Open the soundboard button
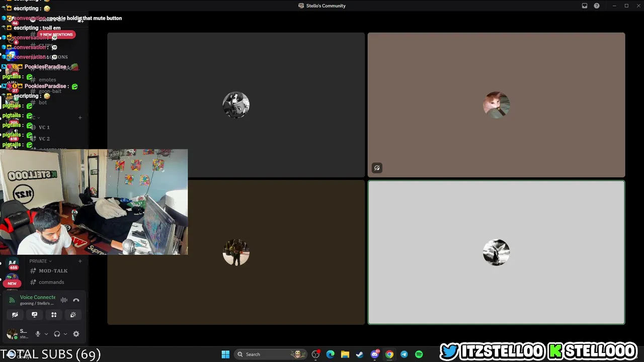644x362 pixels. [x=73, y=315]
